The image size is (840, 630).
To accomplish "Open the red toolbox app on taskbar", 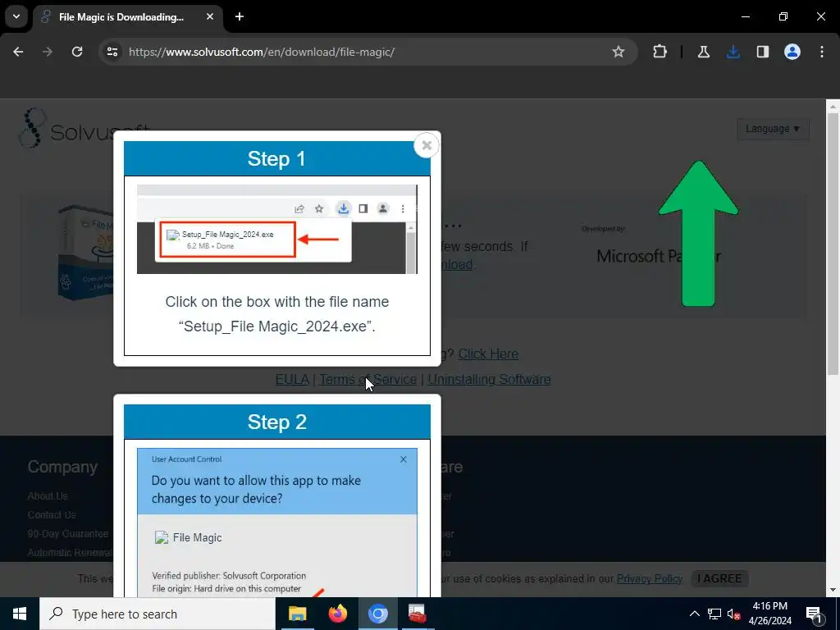I will pos(418,614).
